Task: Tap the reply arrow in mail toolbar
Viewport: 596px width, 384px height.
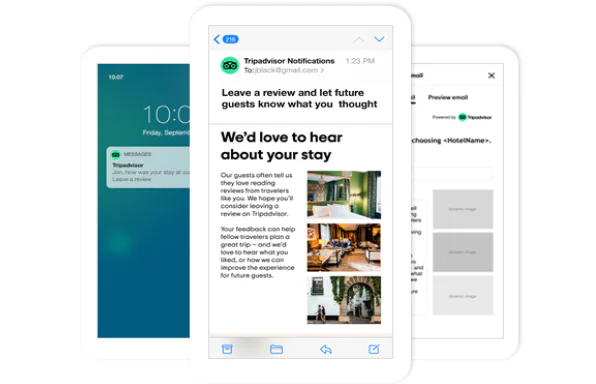Action: (x=326, y=349)
